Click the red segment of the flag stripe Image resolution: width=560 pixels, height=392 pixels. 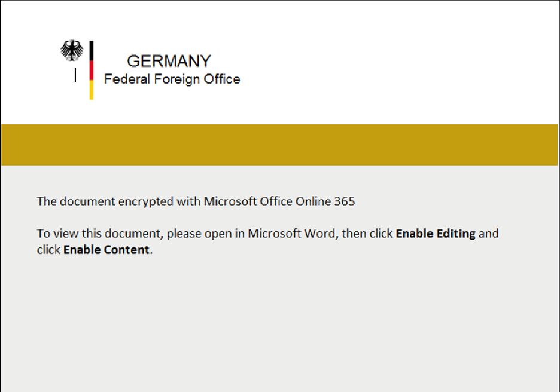tap(92, 70)
